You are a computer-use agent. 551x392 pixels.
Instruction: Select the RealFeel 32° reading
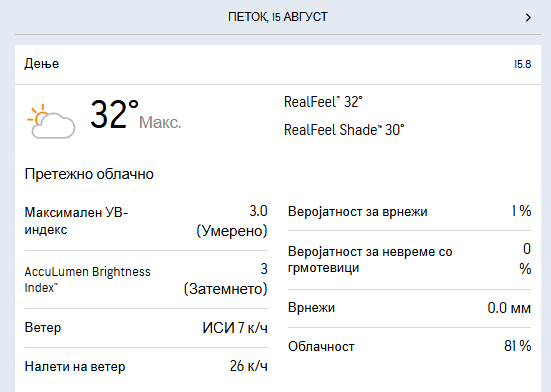coord(323,102)
